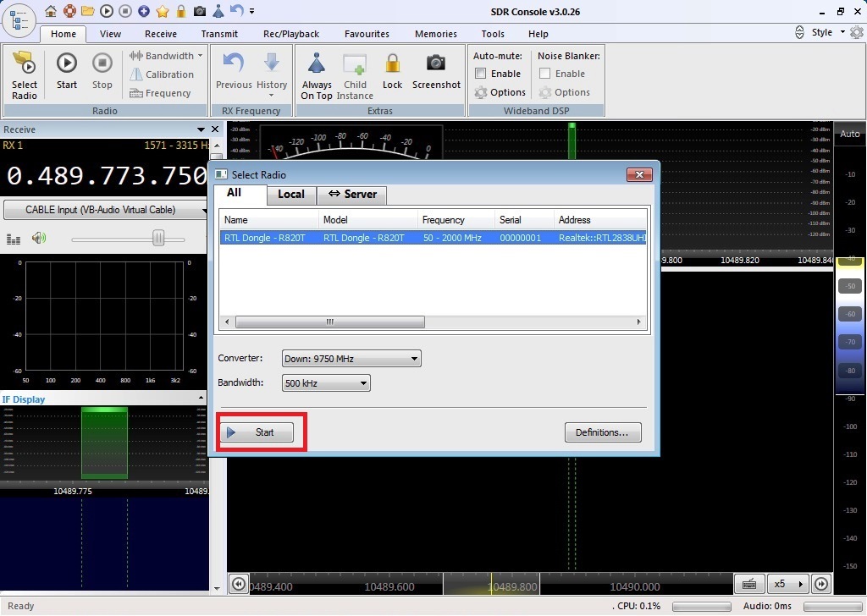Open the Converter dropdown
This screenshot has width=867, height=616.
coord(352,359)
